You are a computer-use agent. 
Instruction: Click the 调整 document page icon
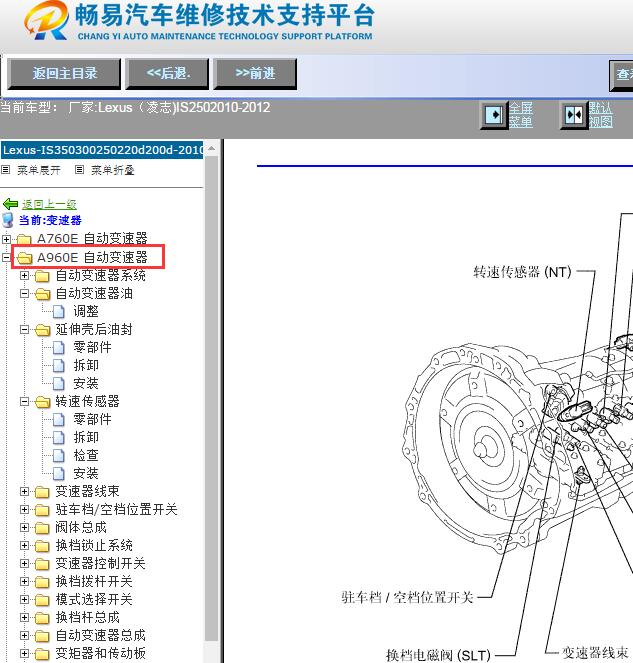click(59, 312)
